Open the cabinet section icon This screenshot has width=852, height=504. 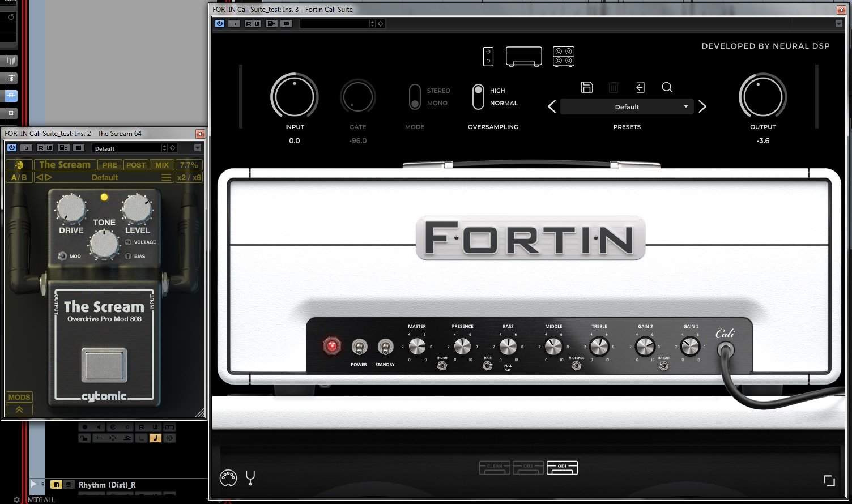pyautogui.click(x=563, y=57)
